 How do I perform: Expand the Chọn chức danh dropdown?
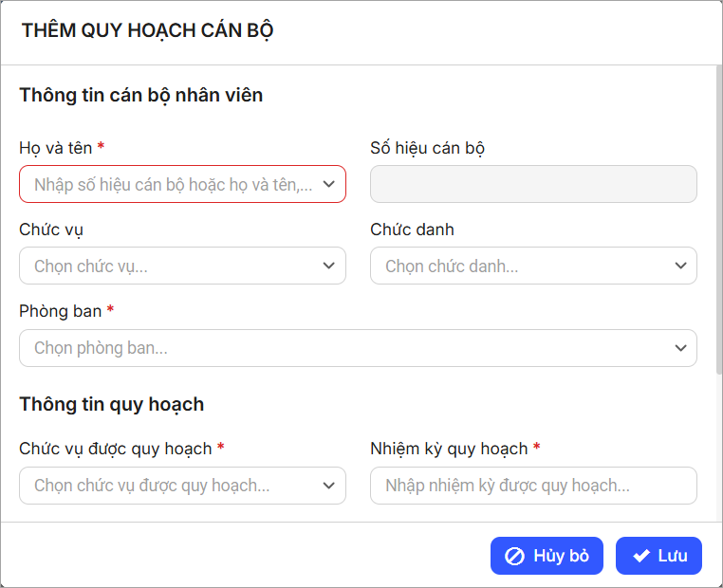click(522, 266)
